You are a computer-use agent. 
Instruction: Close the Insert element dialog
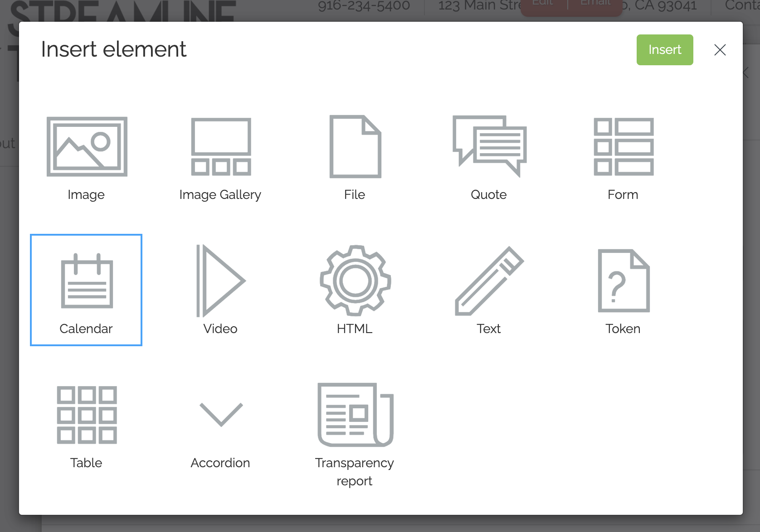[x=720, y=50]
